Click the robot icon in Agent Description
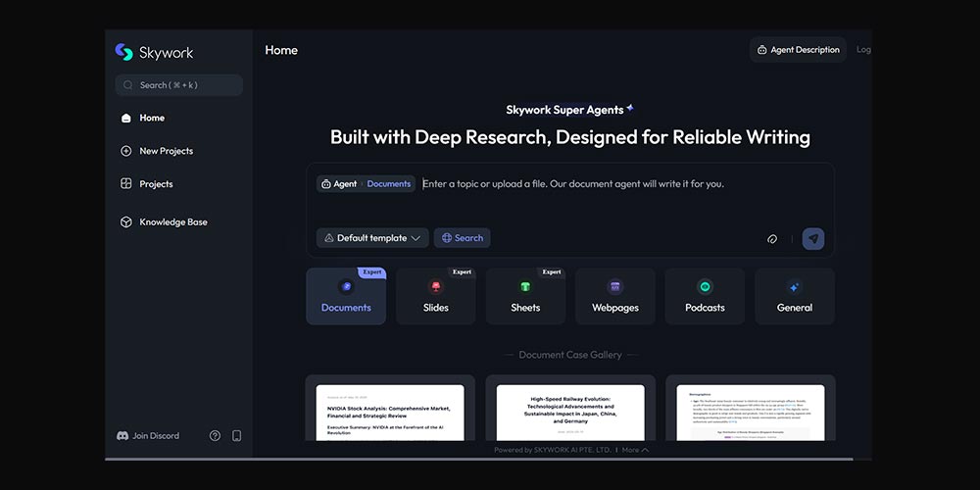 tap(761, 50)
